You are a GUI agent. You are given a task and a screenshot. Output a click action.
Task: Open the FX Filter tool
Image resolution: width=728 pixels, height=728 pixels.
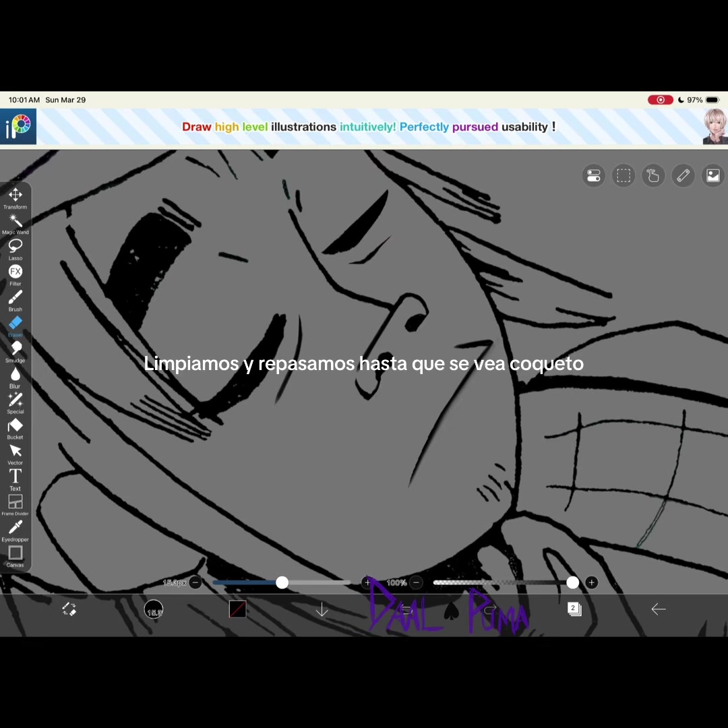16,275
